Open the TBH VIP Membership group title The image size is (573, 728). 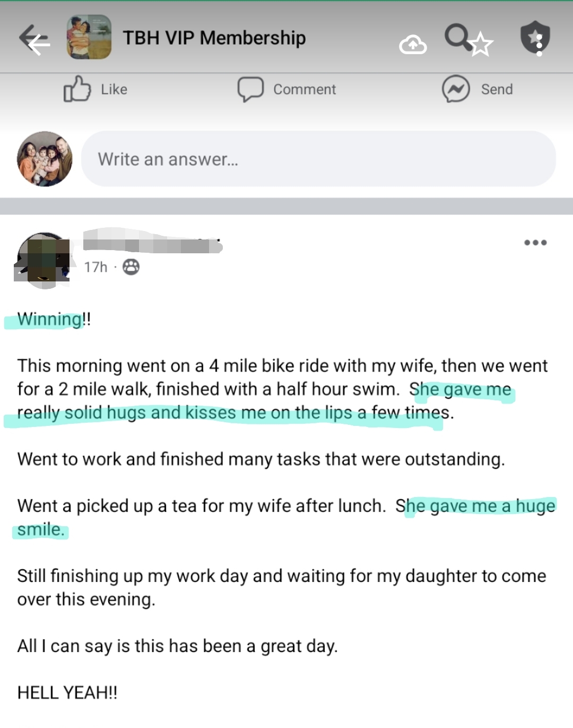point(214,38)
